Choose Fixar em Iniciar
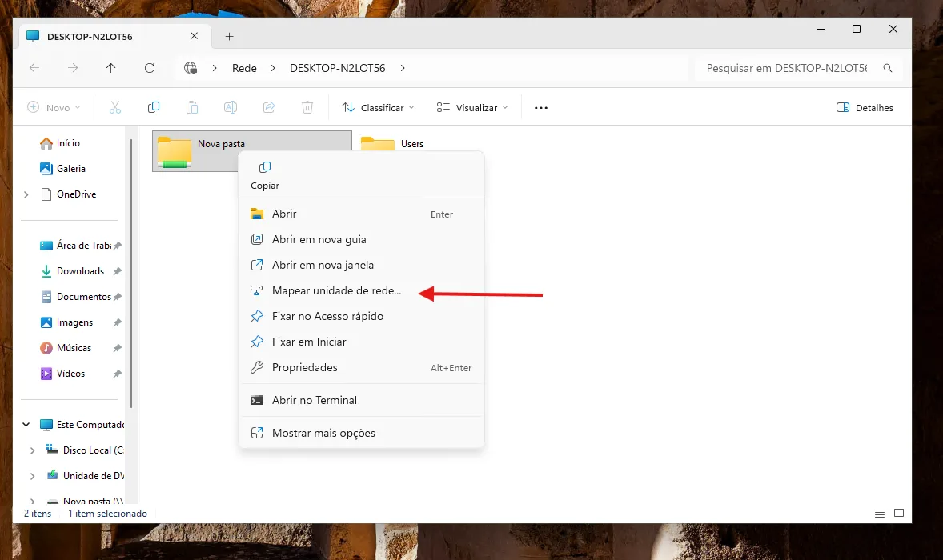Screen dimensions: 943x560 click(x=363, y=342)
